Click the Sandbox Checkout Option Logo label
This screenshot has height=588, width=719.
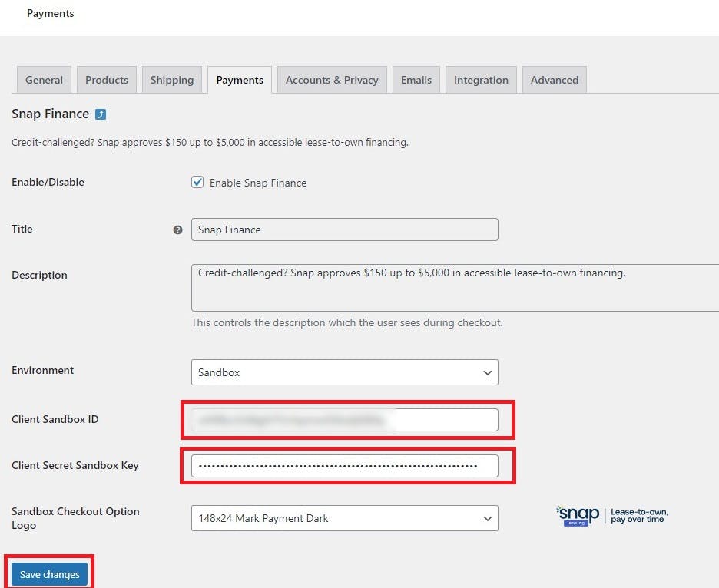(x=75, y=518)
